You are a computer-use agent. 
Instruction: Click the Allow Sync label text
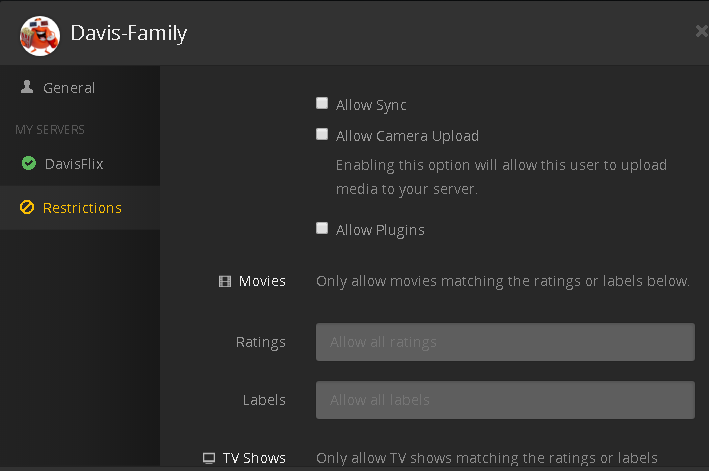[x=371, y=105]
